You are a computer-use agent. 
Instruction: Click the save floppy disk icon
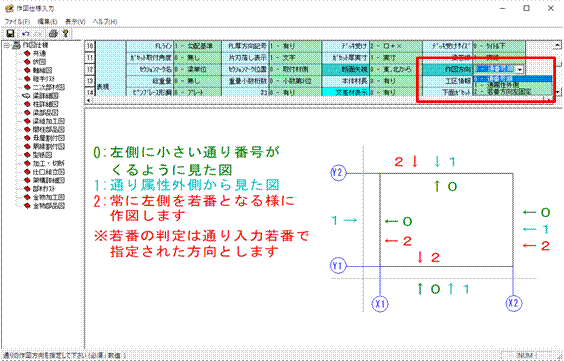[x=10, y=34]
